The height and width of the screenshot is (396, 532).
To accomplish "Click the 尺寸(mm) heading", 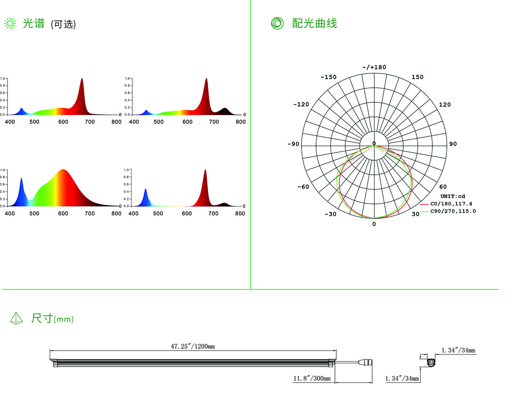I will pos(52,318).
